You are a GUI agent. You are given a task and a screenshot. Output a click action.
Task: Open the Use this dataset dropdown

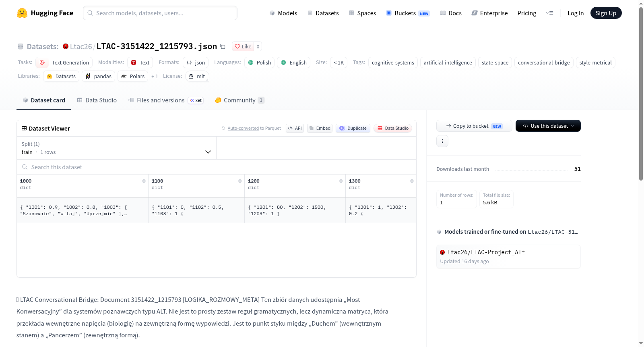[x=548, y=126]
